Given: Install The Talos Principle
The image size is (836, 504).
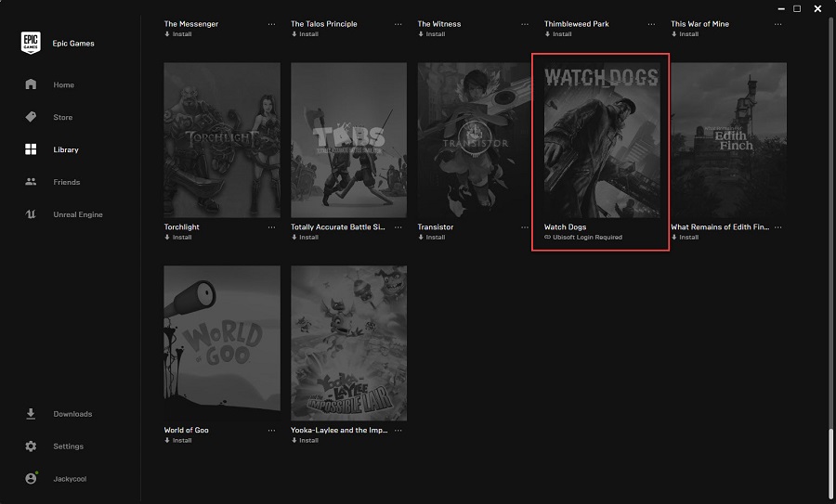Looking at the screenshot, I should [x=305, y=34].
